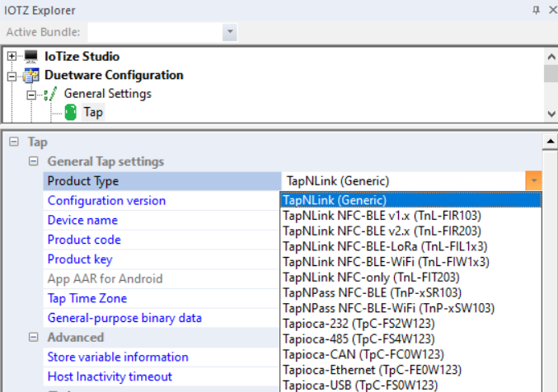Choose TapNPass NFC-BLE (TnP-xSR103)

click(x=410, y=292)
